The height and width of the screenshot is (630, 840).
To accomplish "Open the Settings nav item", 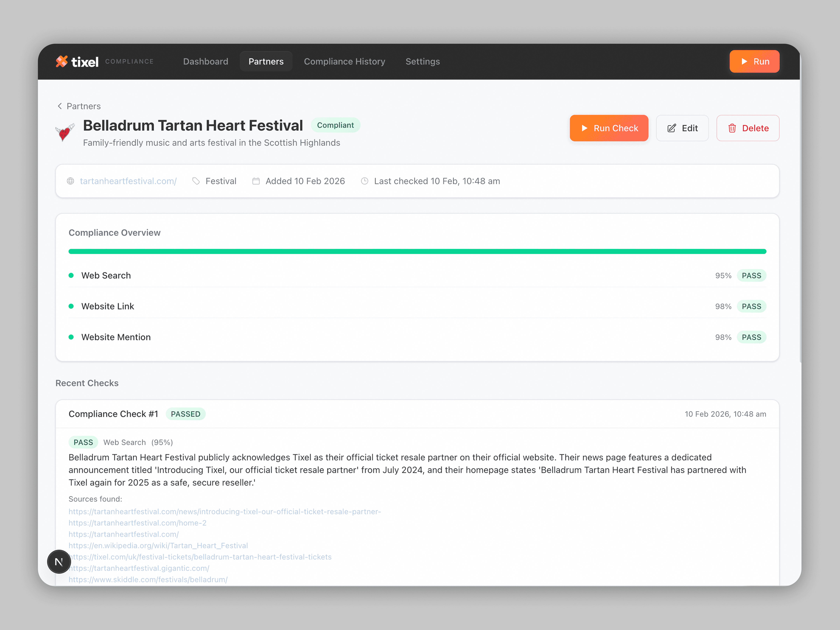I will pyautogui.click(x=422, y=61).
